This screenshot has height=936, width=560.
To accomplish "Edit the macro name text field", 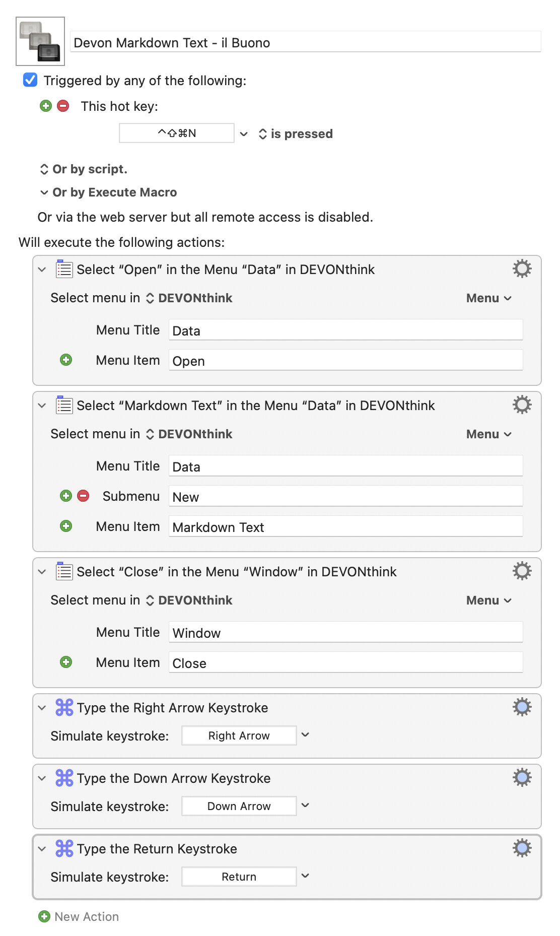I will [305, 43].
